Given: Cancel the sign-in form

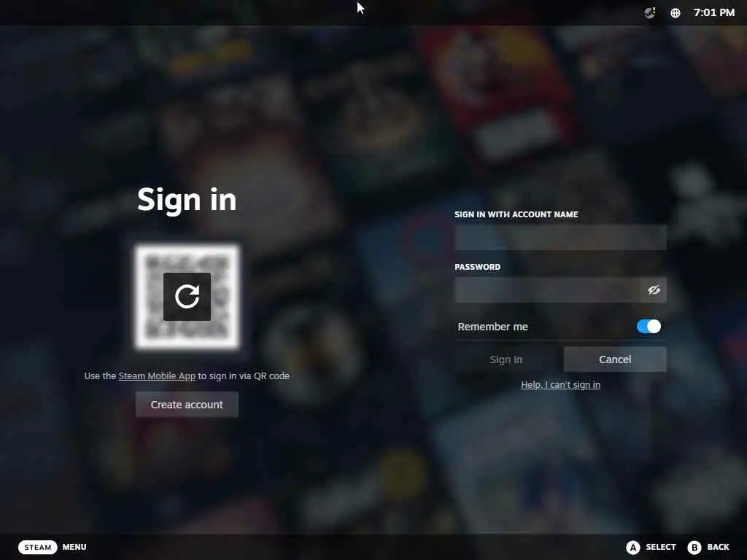Looking at the screenshot, I should (615, 359).
